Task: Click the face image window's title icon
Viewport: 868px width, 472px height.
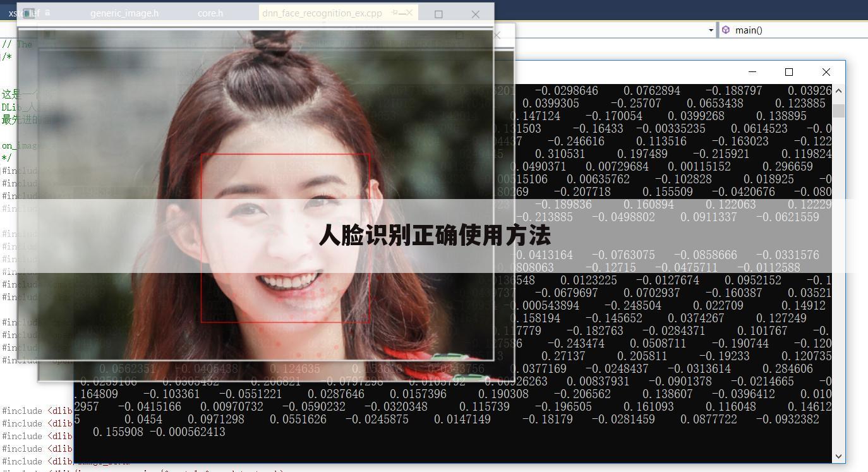Action: pos(28,13)
